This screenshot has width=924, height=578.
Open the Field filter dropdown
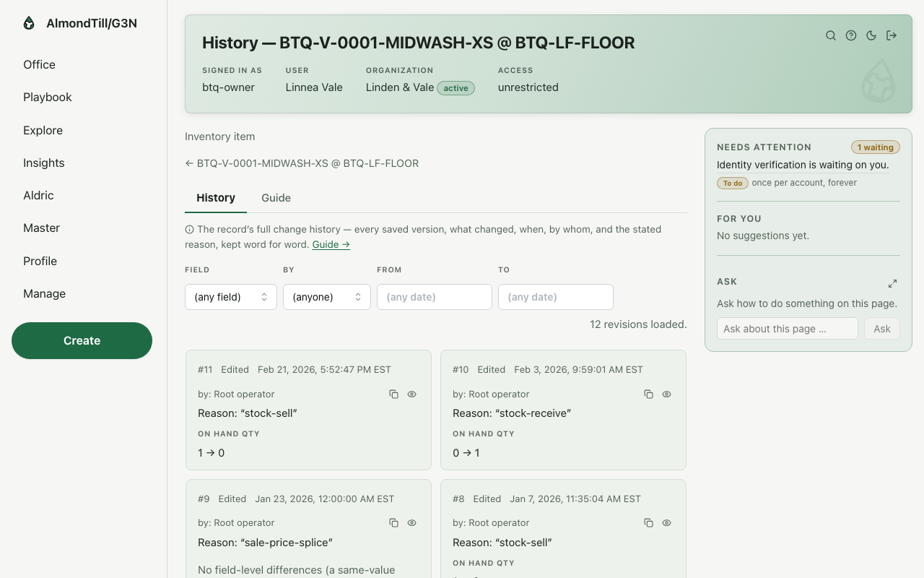coord(231,297)
